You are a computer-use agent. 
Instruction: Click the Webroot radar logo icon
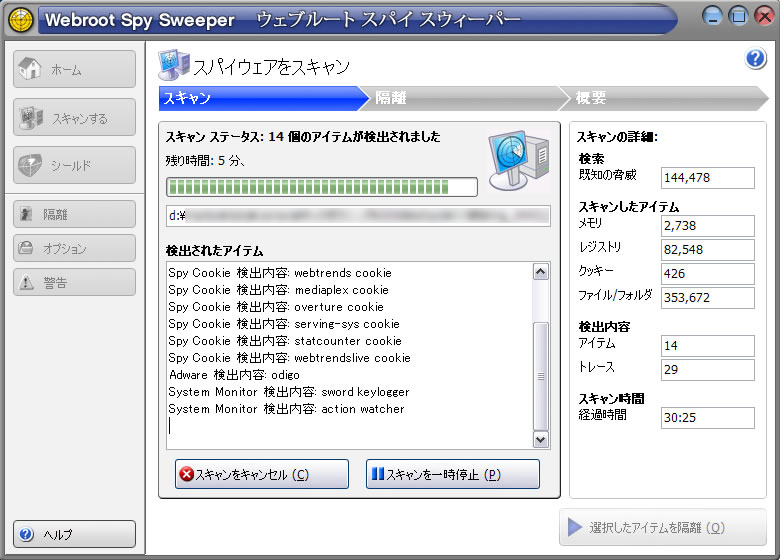[20, 20]
